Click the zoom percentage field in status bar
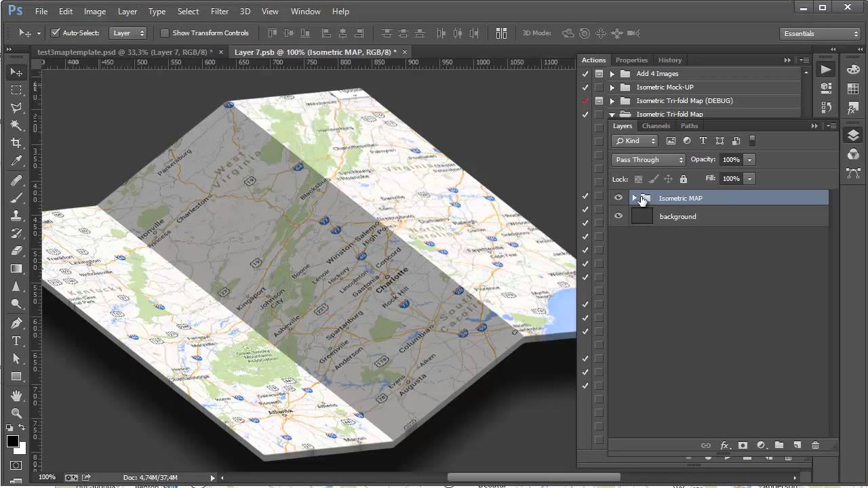 [47, 477]
